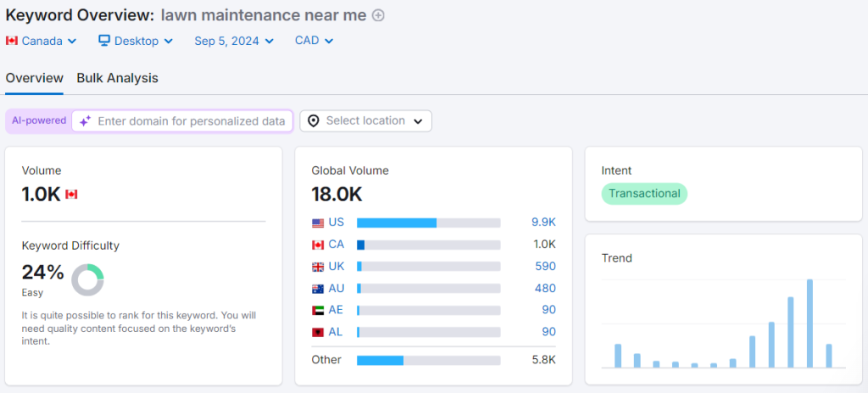Image resolution: width=868 pixels, height=393 pixels.
Task: Click the domain input for personalized data
Action: (182, 121)
